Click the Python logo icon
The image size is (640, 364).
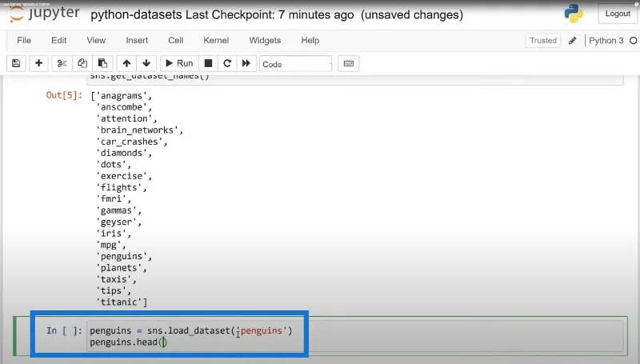(574, 14)
